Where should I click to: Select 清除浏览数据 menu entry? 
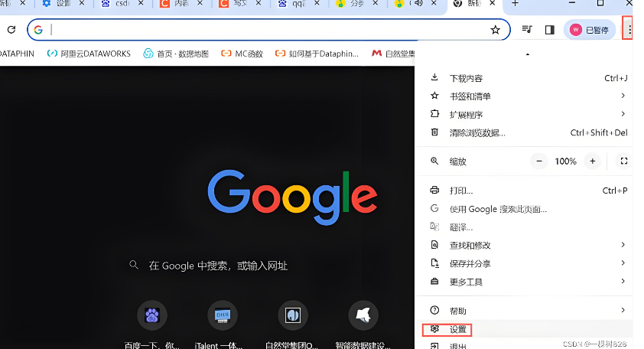[525, 132]
